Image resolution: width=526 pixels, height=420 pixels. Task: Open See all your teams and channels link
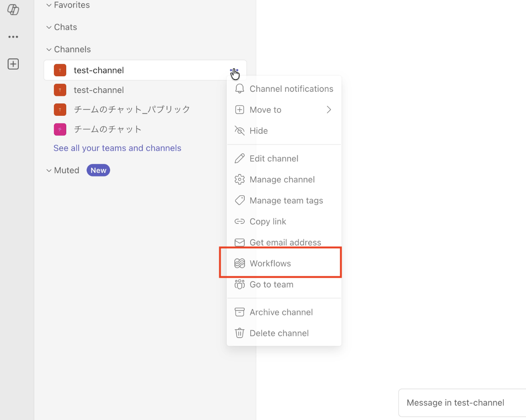(117, 148)
